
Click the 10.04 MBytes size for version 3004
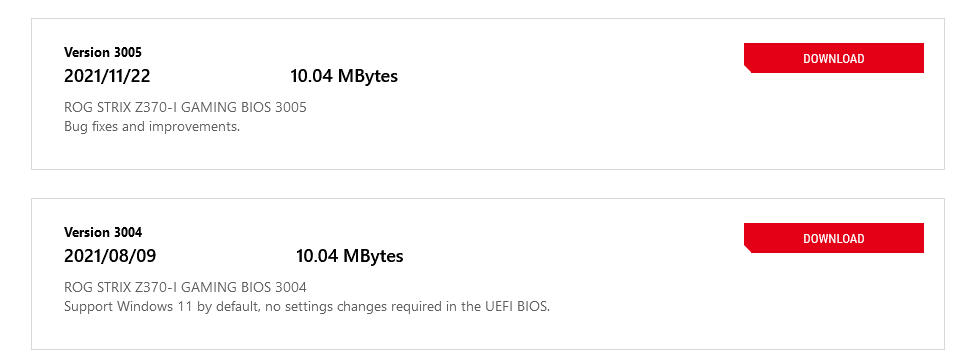(x=350, y=256)
